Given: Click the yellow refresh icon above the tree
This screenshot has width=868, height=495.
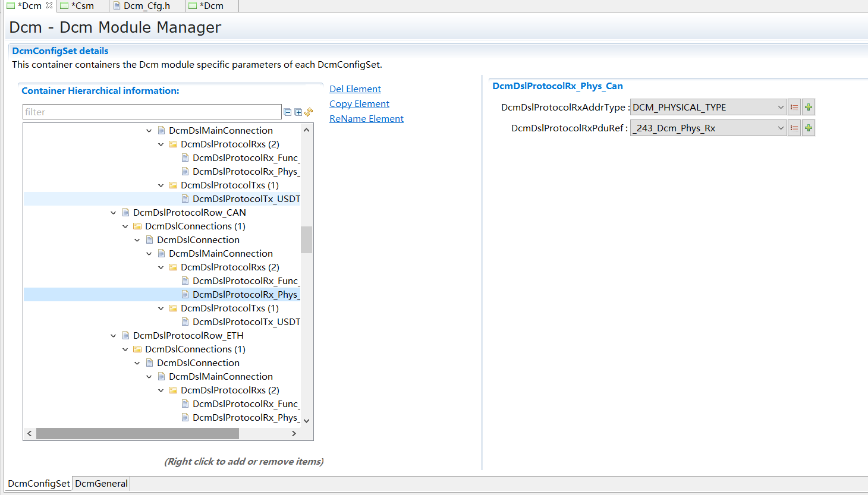Looking at the screenshot, I should click(x=308, y=112).
